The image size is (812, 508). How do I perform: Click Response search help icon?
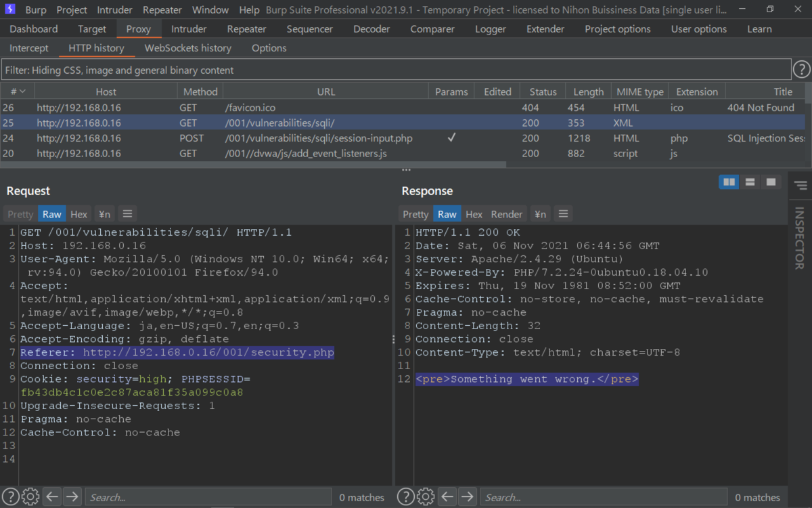pos(406,496)
